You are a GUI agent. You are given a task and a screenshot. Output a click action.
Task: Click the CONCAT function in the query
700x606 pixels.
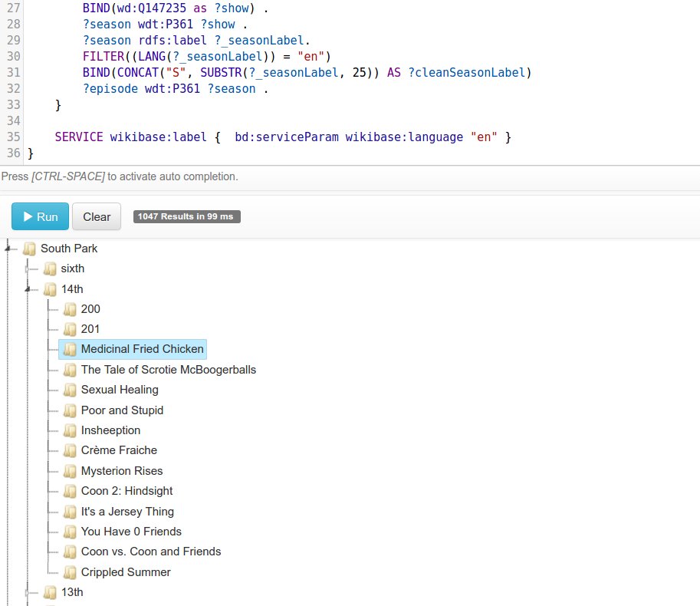click(x=138, y=72)
